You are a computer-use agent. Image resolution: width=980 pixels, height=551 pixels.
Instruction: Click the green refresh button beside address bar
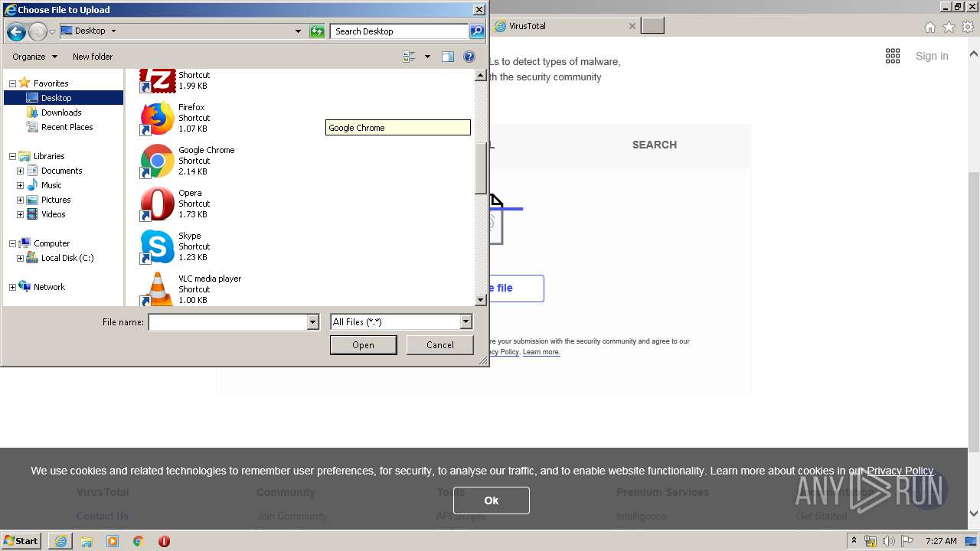tap(317, 31)
